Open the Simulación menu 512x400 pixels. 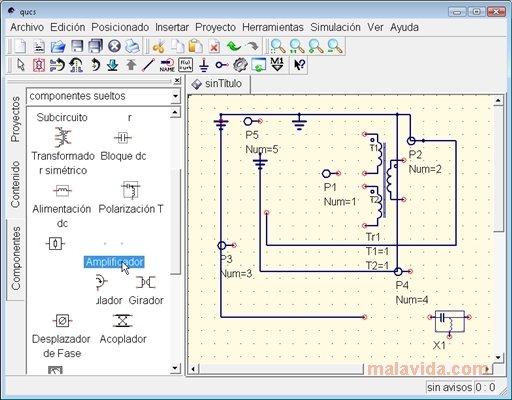point(335,27)
